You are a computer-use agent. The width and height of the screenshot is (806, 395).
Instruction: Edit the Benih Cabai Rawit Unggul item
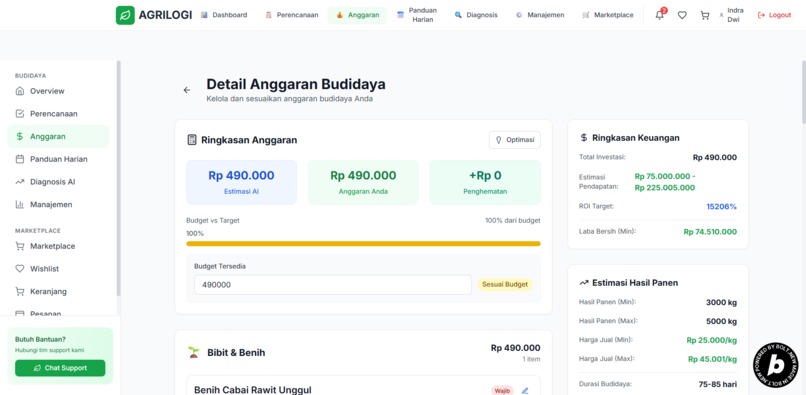[525, 390]
